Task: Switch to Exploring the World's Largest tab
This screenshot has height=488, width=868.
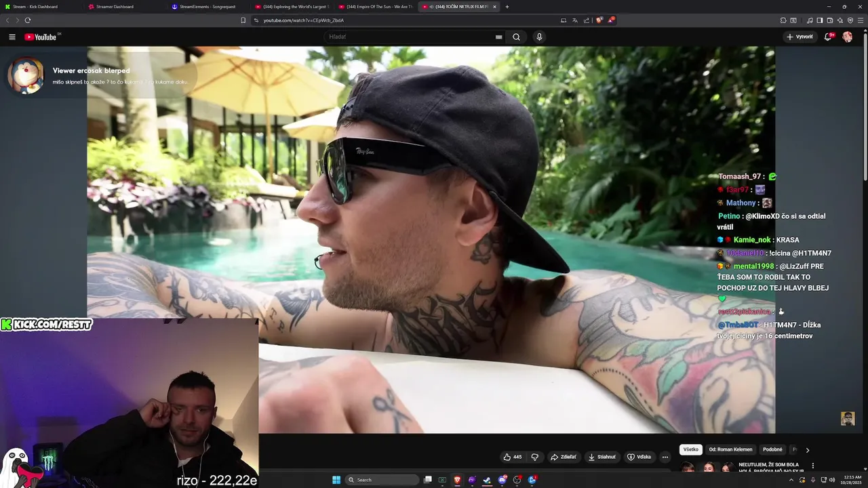Action: point(292,7)
